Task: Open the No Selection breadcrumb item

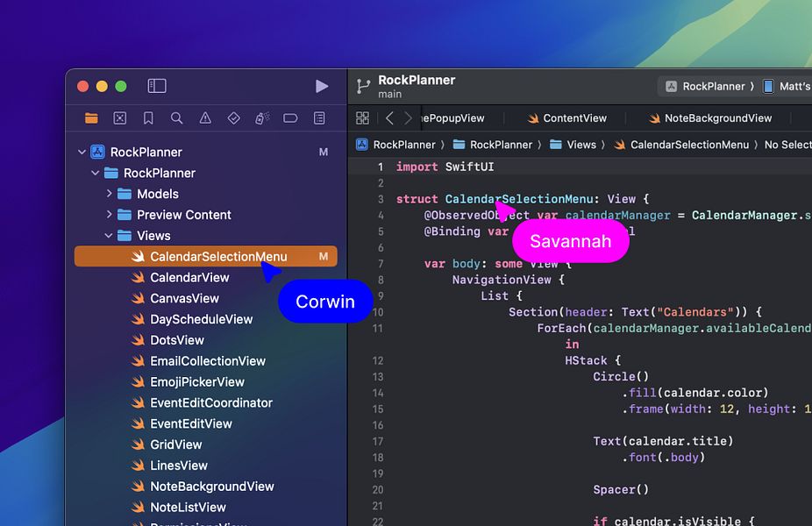Action: click(787, 145)
